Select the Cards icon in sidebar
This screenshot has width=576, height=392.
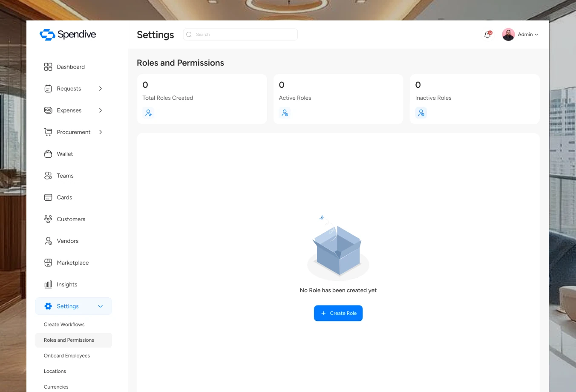tap(48, 197)
